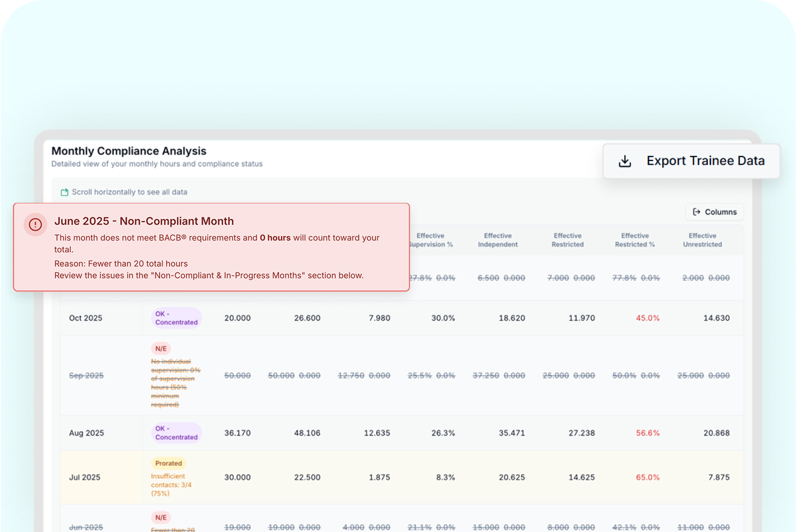Open the Columns selector button
This screenshot has height=532, width=796.
coord(715,212)
